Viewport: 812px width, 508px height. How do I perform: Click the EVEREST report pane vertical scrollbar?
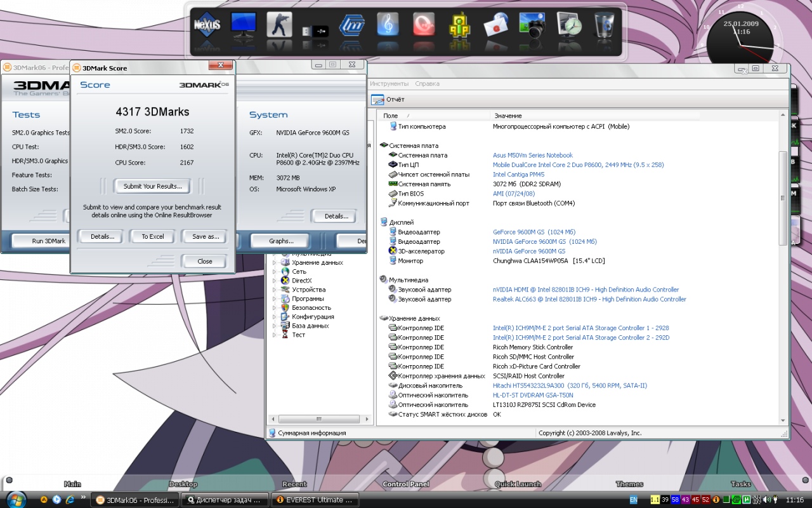tap(783, 198)
